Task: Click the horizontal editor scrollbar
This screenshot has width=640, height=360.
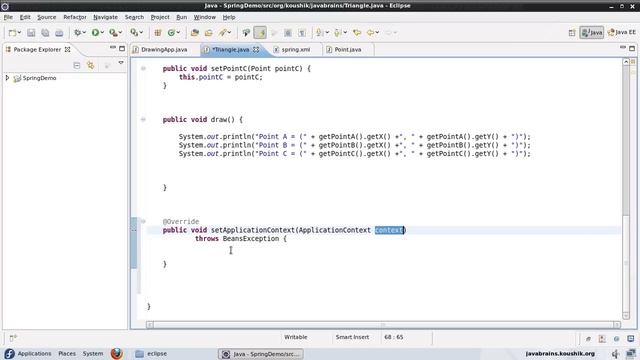Action: (383, 325)
